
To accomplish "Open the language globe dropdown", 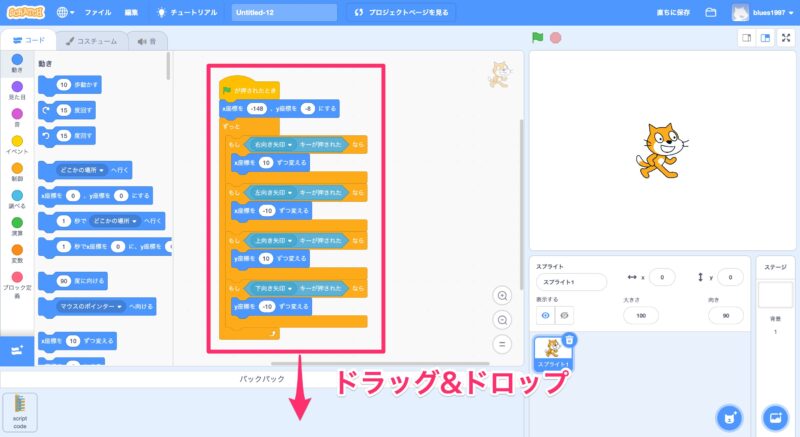I will coord(66,13).
